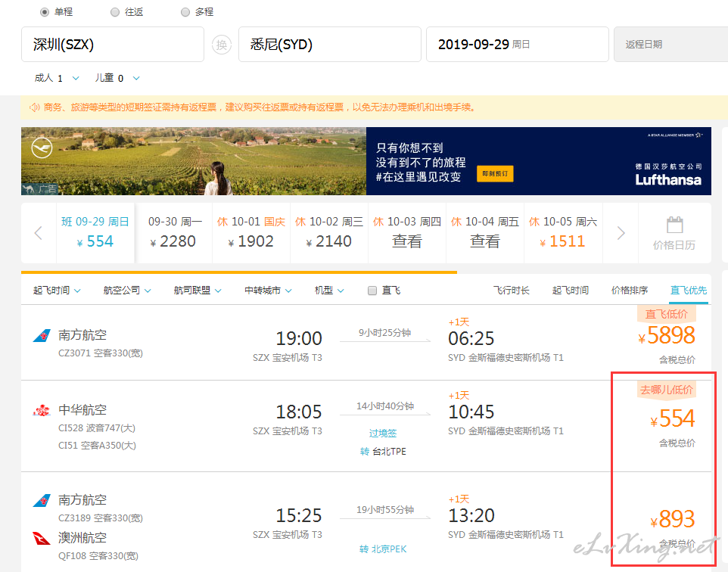Viewport: 728px width, 572px height.
Task: Click flight number CI528 波音747(大)
Action: click(x=97, y=428)
